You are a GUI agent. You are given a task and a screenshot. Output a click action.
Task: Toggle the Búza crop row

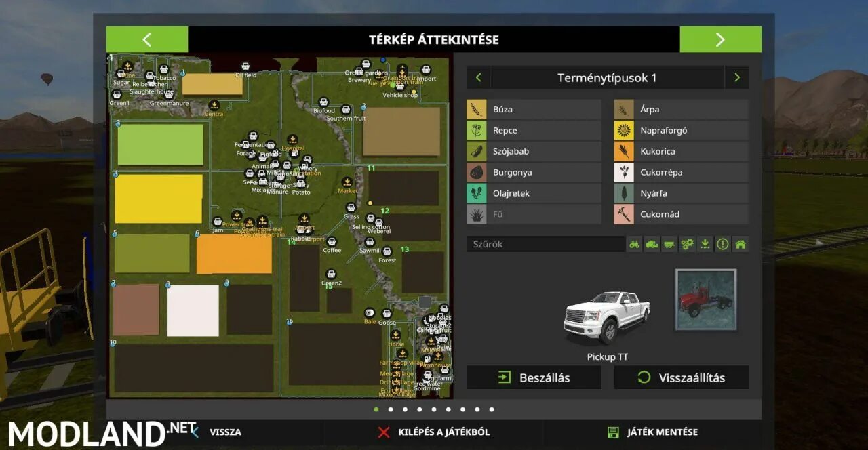[534, 109]
